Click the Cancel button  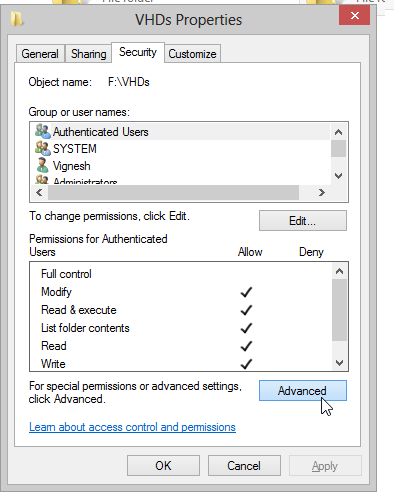[x=244, y=466]
